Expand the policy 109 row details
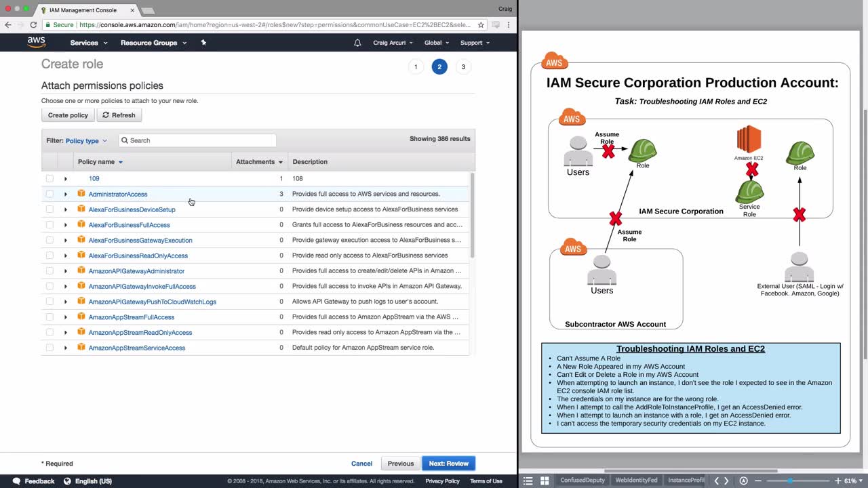 point(66,179)
